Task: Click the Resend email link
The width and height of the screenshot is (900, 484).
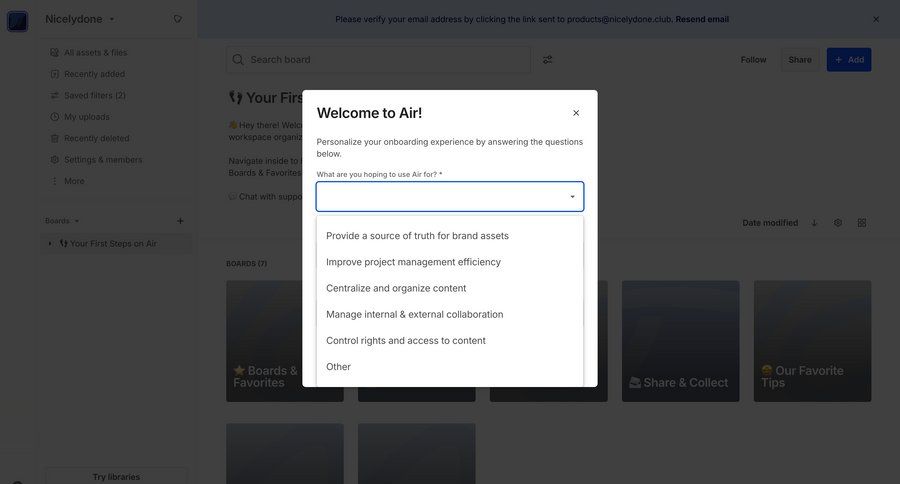Action: (x=702, y=19)
